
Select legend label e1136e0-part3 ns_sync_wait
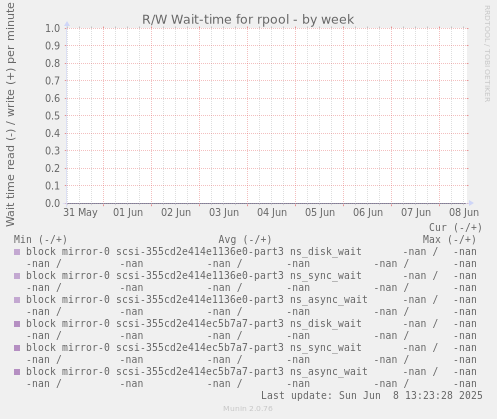click(x=194, y=276)
